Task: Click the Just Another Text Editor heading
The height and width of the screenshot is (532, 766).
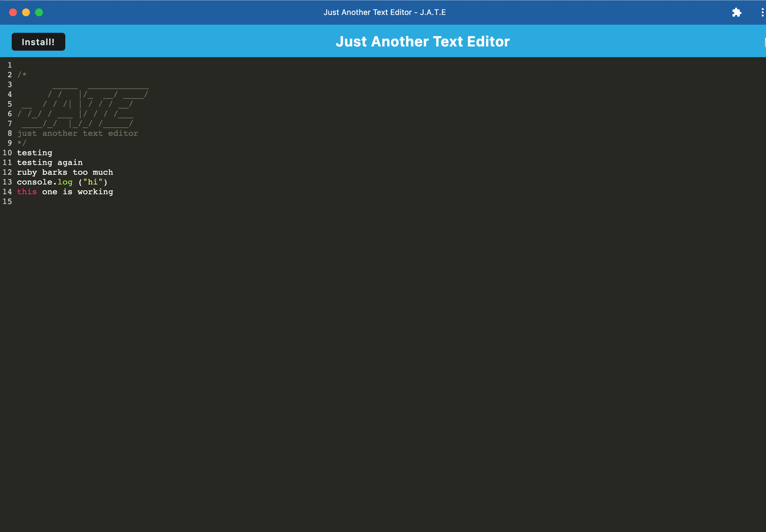Action: (x=422, y=41)
